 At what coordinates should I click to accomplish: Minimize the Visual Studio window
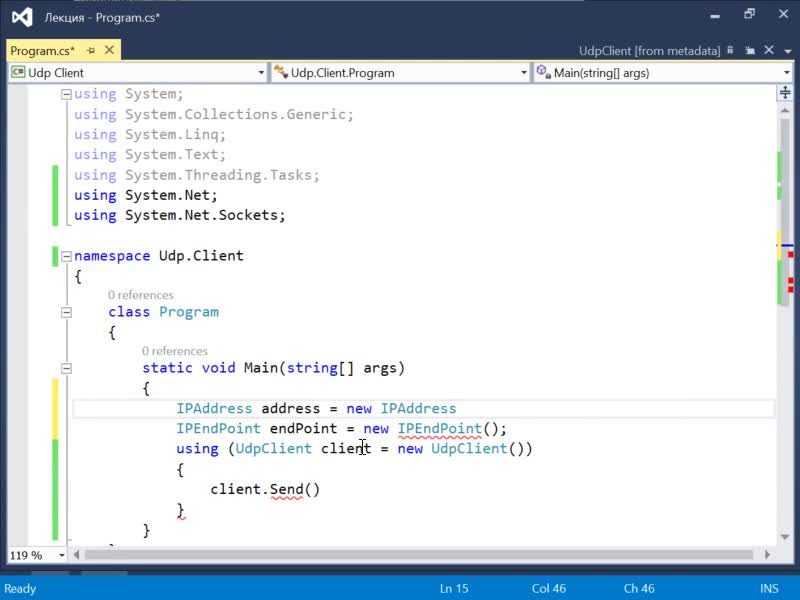715,16
